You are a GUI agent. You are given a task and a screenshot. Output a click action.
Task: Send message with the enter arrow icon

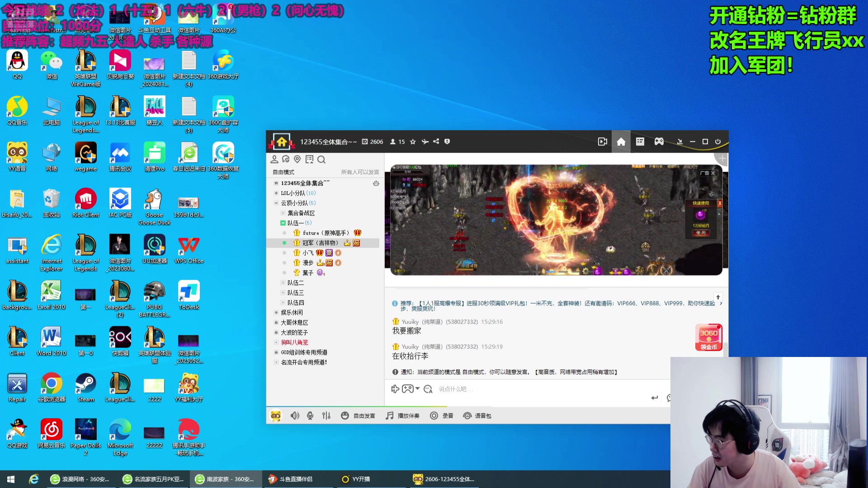654,398
